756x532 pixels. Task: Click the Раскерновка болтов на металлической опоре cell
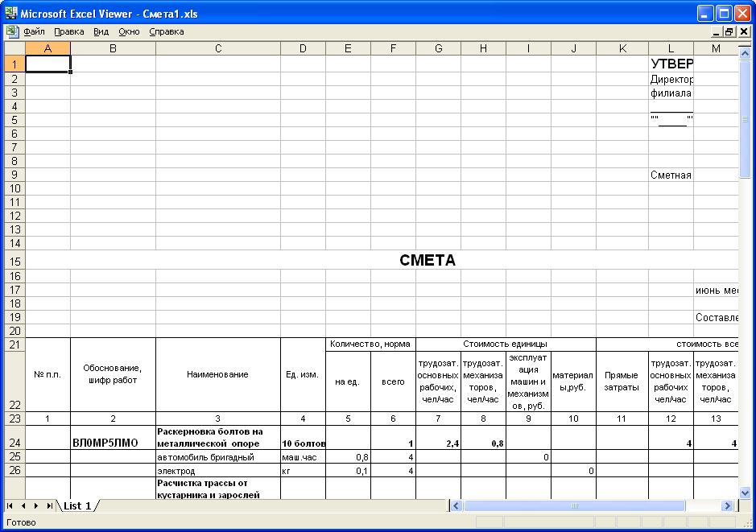coord(218,438)
